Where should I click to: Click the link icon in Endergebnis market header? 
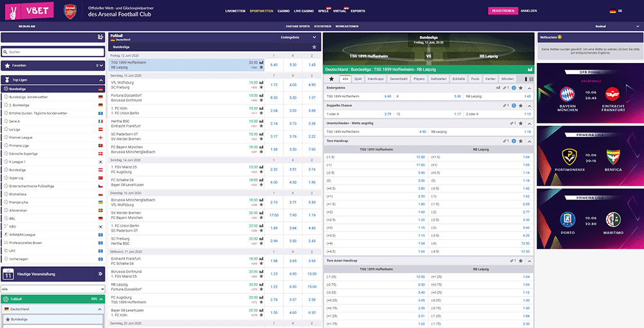[506, 87]
